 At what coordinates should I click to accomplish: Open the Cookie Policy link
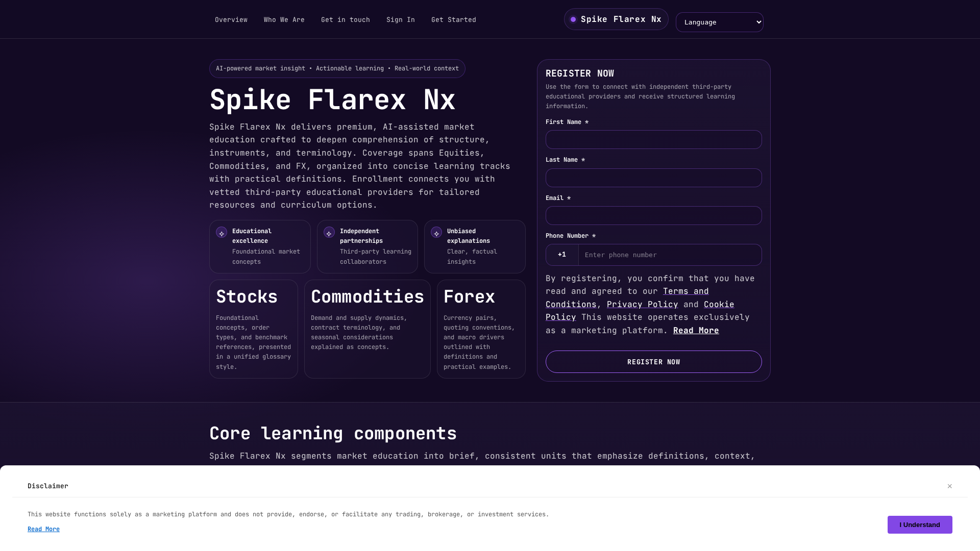click(x=640, y=311)
